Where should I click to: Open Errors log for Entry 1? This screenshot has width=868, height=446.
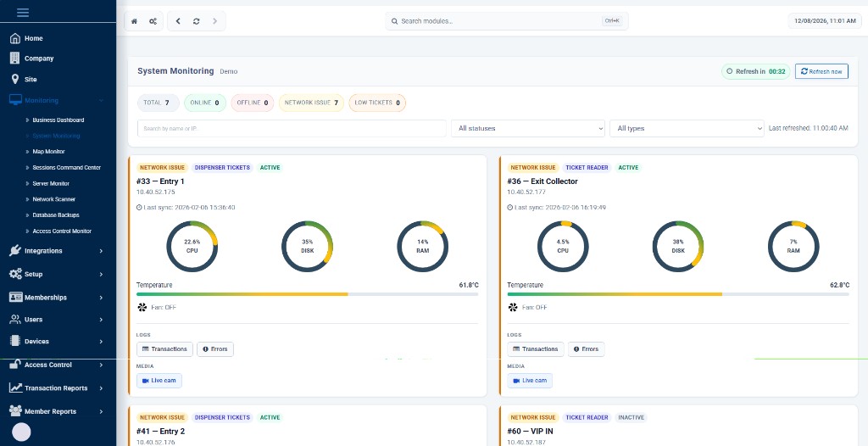pyautogui.click(x=215, y=349)
